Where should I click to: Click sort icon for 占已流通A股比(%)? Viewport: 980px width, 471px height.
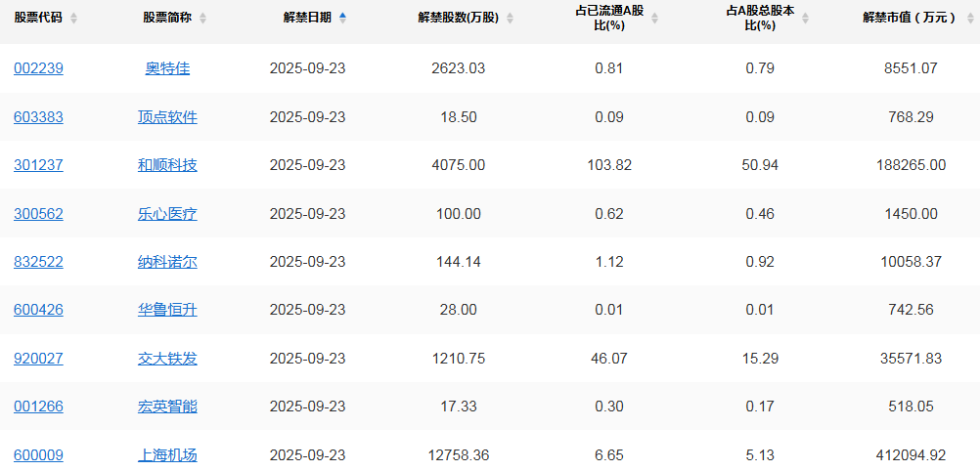coord(654,19)
